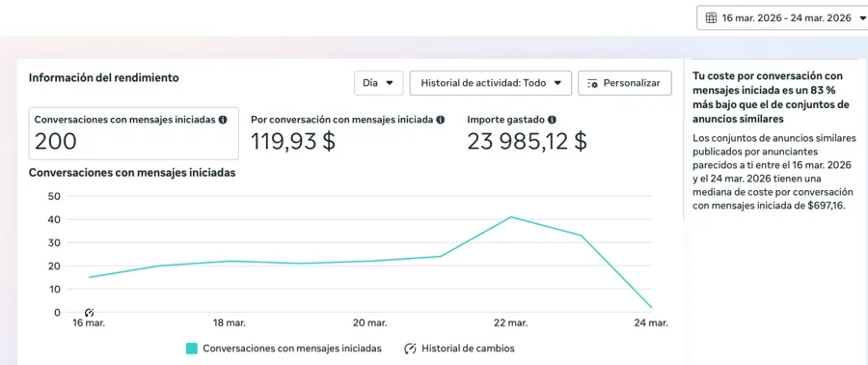The image size is (868, 365).
Task: Click the 83 % más bajo insight headline
Action: [771, 97]
